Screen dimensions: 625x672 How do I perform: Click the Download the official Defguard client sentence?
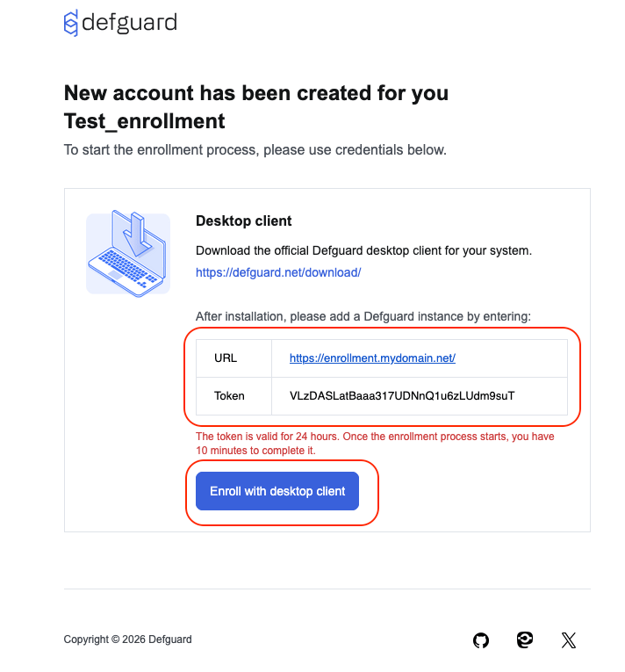coord(363,250)
